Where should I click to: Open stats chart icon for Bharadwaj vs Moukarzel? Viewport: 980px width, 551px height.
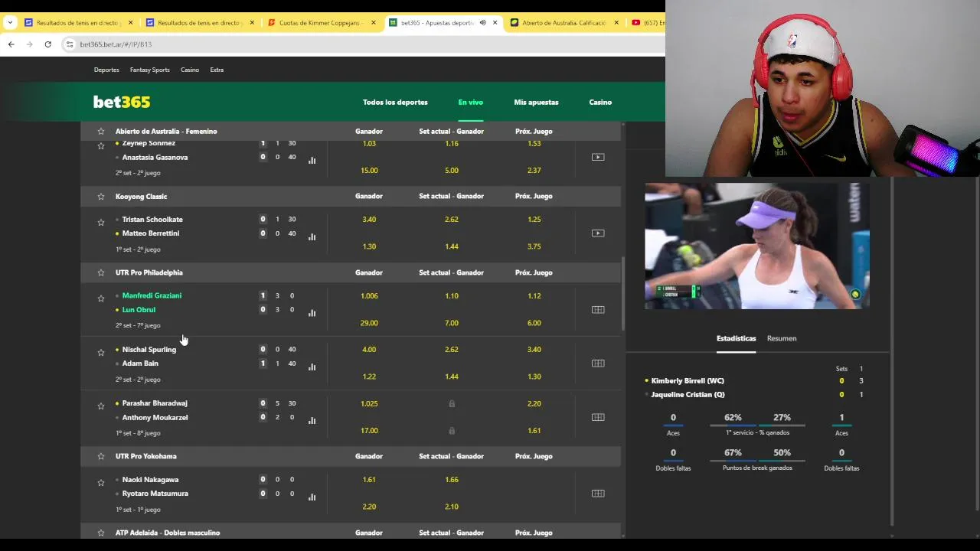pyautogui.click(x=312, y=420)
